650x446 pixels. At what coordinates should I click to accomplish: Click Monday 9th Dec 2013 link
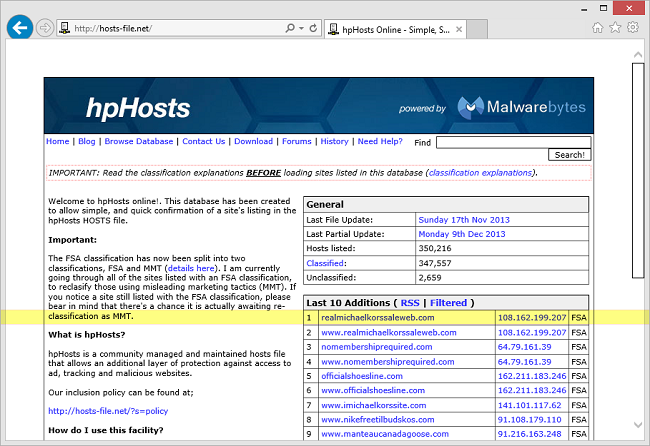462,234
